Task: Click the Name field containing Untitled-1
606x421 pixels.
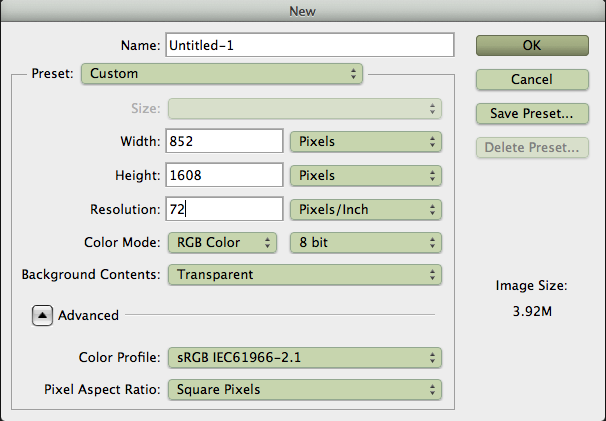Action: coord(310,45)
